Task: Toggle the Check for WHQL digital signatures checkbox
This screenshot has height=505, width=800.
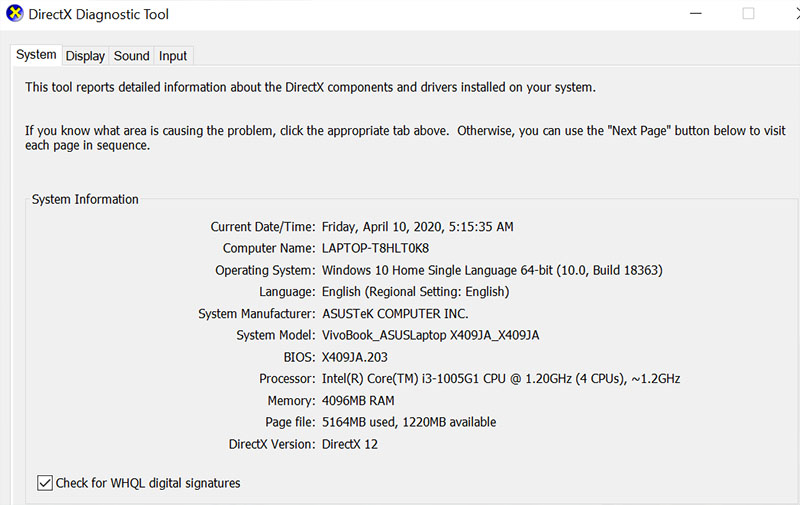Action: pyautogui.click(x=45, y=483)
